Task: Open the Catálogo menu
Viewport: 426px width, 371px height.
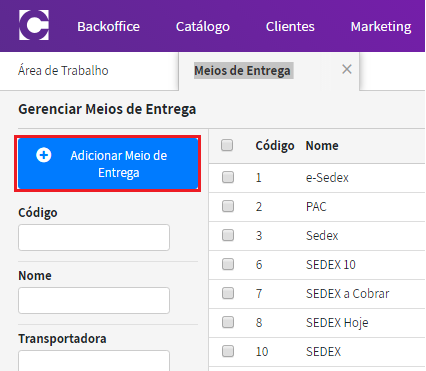Action: pos(203,27)
